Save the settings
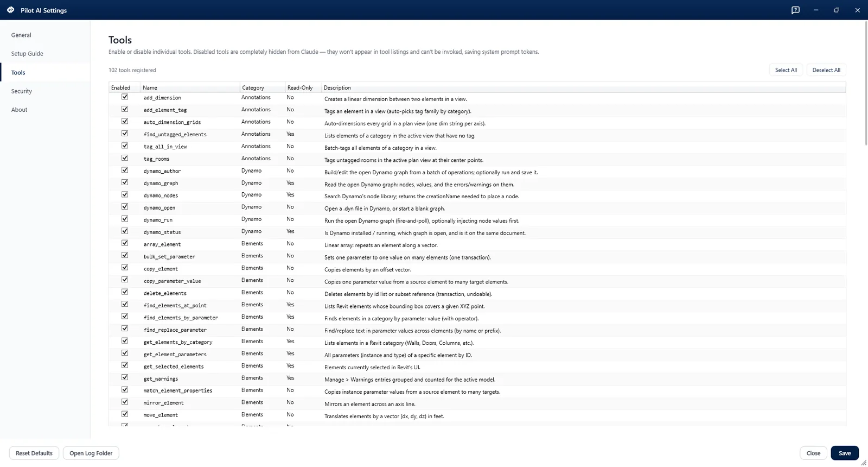Viewport: 868px width, 467px height. (845, 453)
